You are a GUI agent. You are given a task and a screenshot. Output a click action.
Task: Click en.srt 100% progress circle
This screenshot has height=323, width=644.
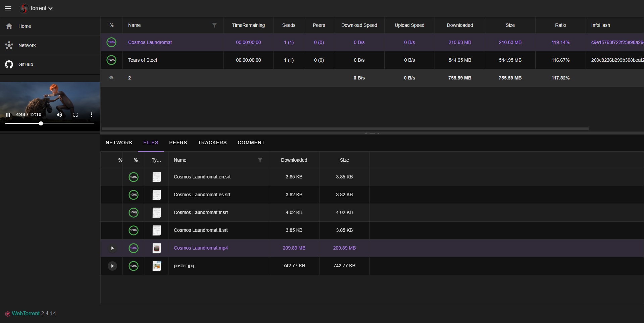point(134,177)
